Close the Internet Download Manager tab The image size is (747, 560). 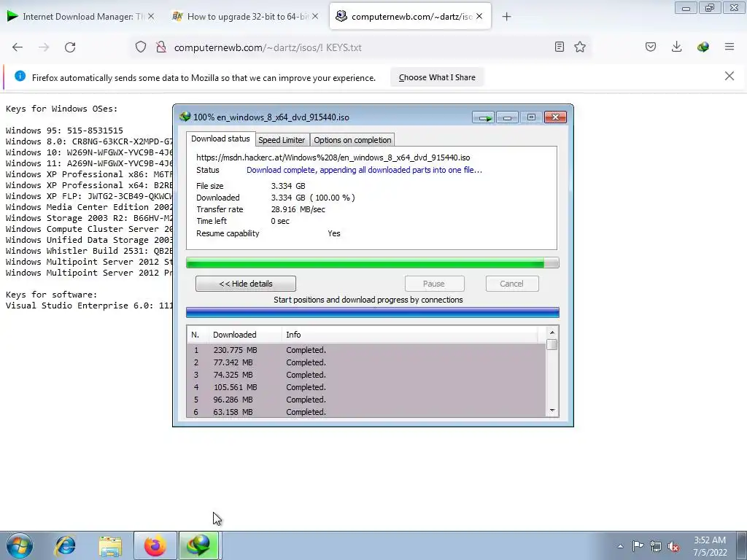151,17
